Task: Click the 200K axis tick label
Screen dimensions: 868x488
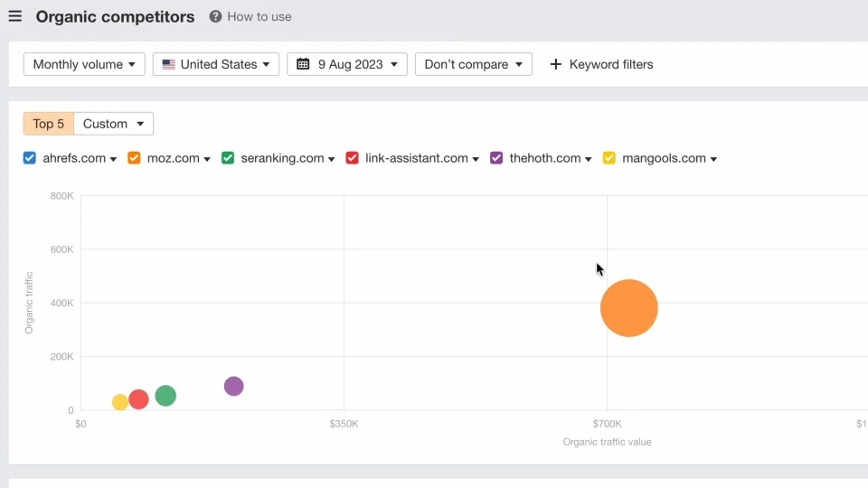Action: pyautogui.click(x=61, y=357)
